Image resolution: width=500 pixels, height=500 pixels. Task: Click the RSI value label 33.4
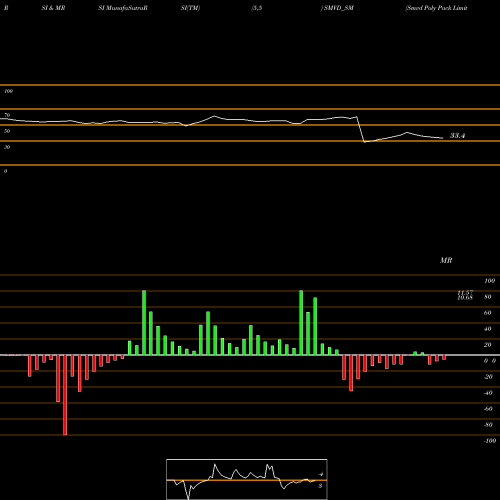tap(457, 136)
